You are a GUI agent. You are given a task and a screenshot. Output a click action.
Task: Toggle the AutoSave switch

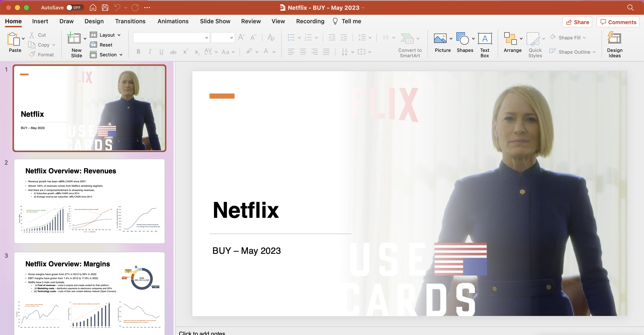pos(74,8)
